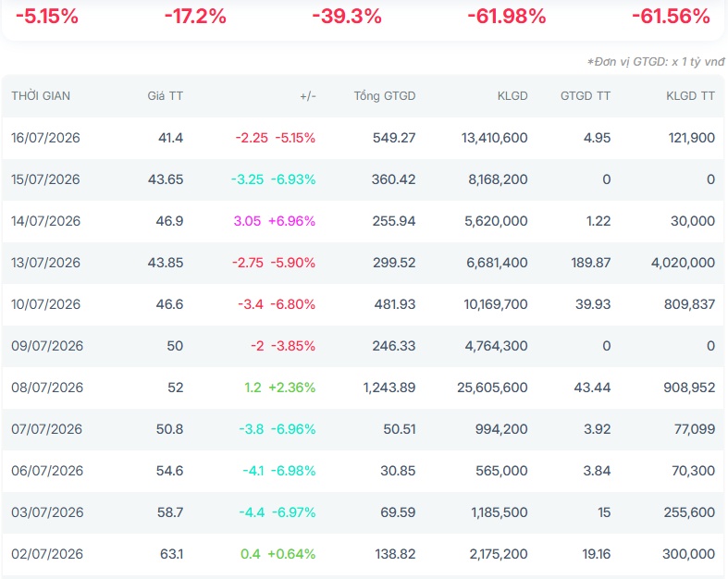Click the 13/07/2026 date entry

tap(45, 263)
